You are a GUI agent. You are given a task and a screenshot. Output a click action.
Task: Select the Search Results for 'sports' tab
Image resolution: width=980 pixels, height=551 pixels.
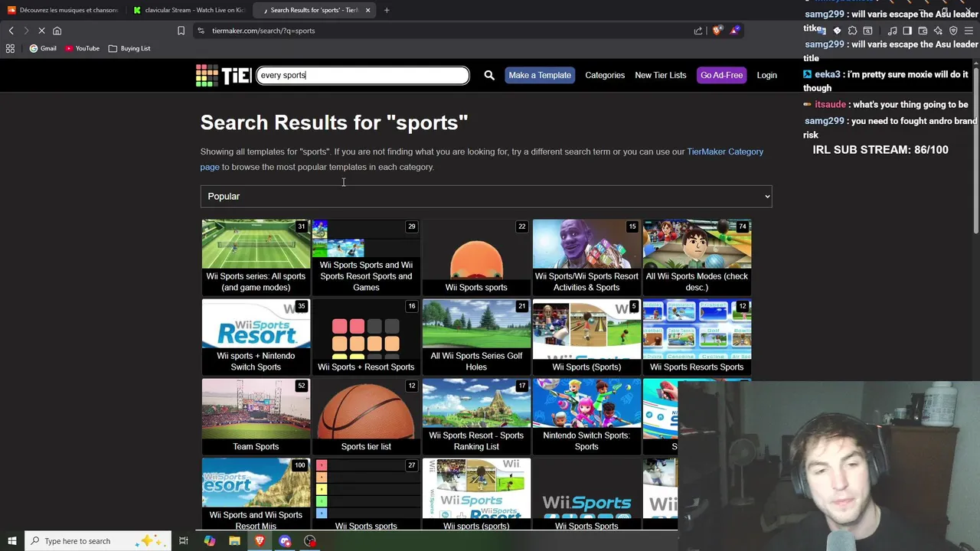[314, 10]
